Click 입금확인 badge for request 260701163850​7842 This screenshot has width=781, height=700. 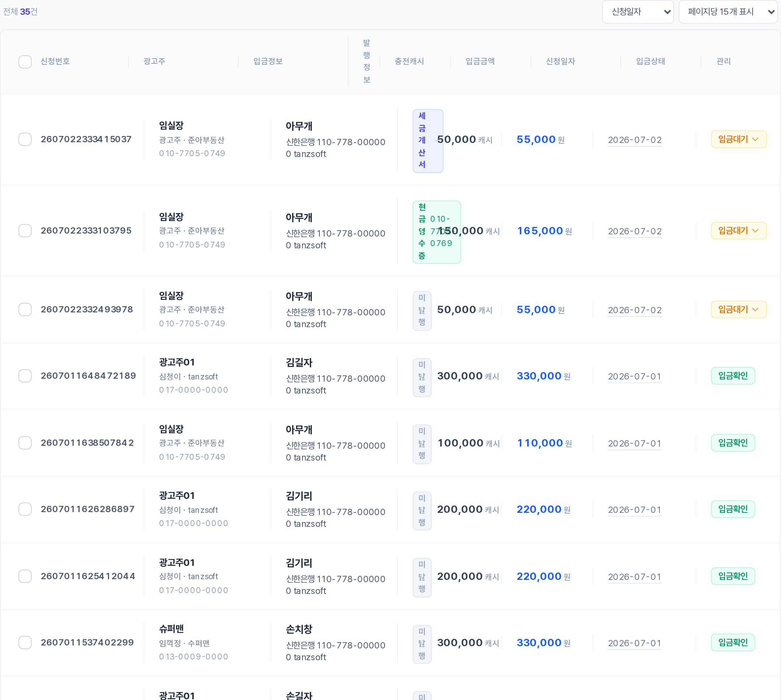733,443
